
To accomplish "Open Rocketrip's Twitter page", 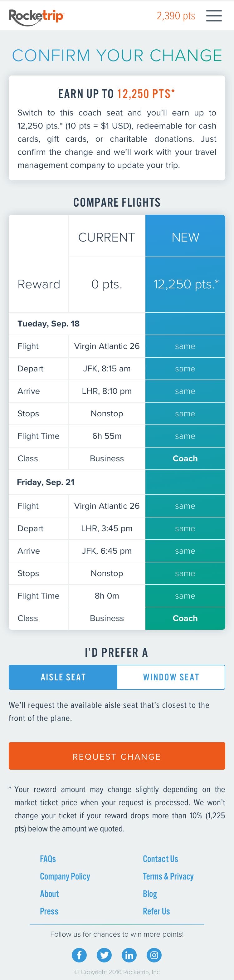I will click(104, 954).
